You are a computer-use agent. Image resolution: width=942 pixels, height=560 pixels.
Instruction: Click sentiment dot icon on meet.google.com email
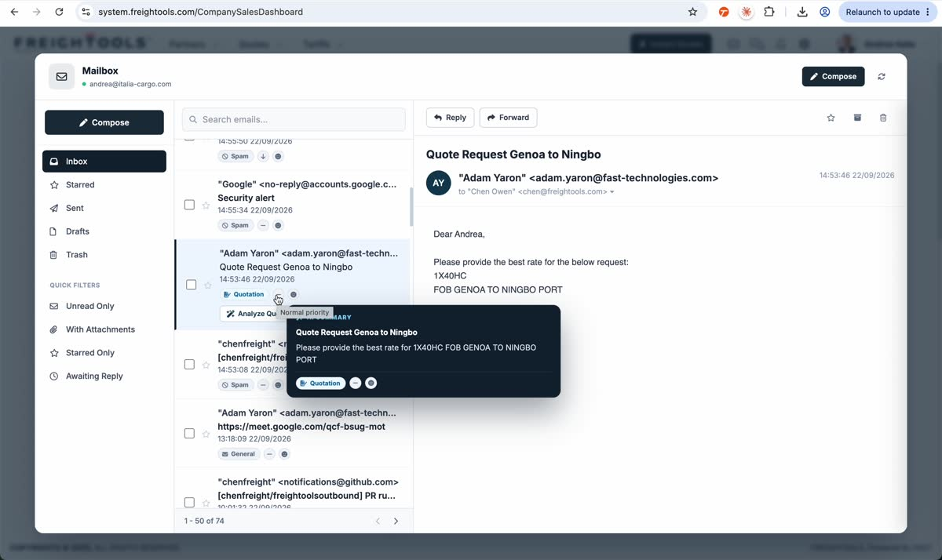(285, 454)
